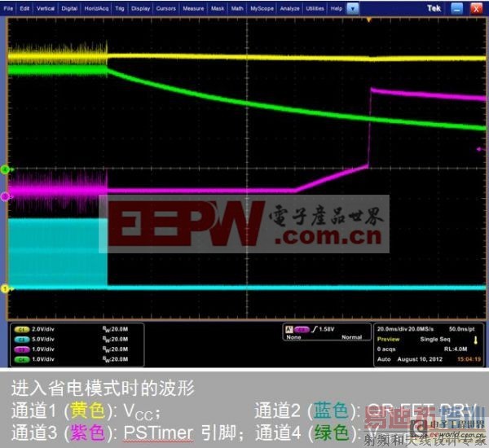Open the Help menu

coord(337,8)
